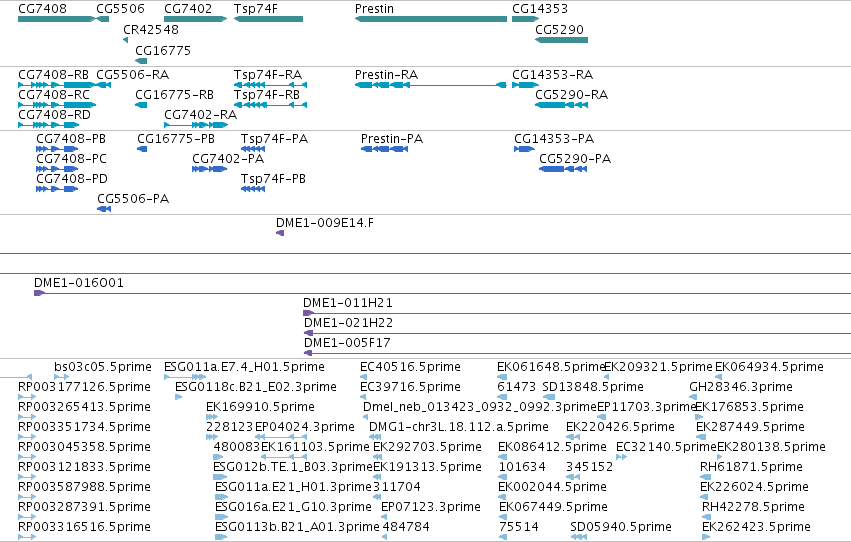Click the CG14353 gene label
The image size is (851, 542).
point(540,9)
